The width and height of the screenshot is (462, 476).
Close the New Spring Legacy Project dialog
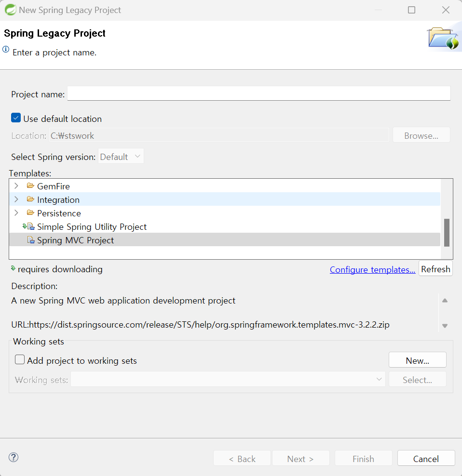(446, 10)
